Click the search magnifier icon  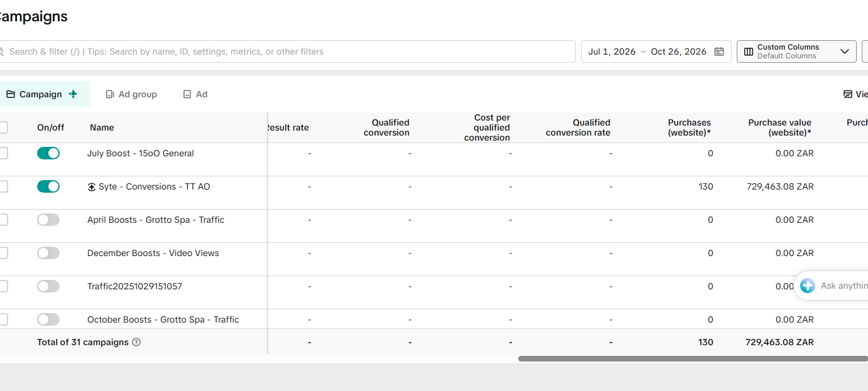coord(1,51)
